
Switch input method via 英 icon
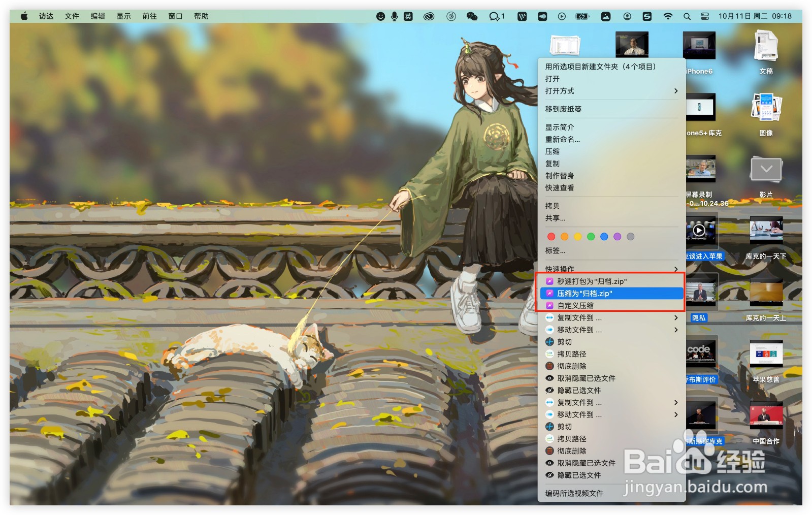pyautogui.click(x=408, y=16)
